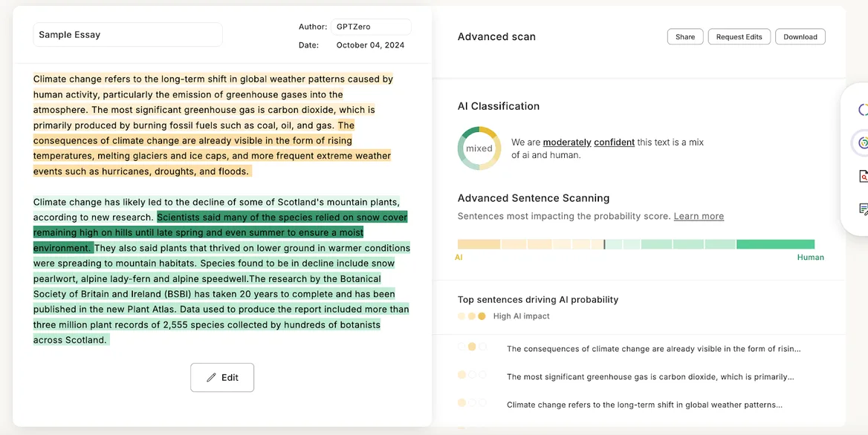This screenshot has width=868, height=435.
Task: Click the 'High AI impact' legend label
Action: [522, 316]
